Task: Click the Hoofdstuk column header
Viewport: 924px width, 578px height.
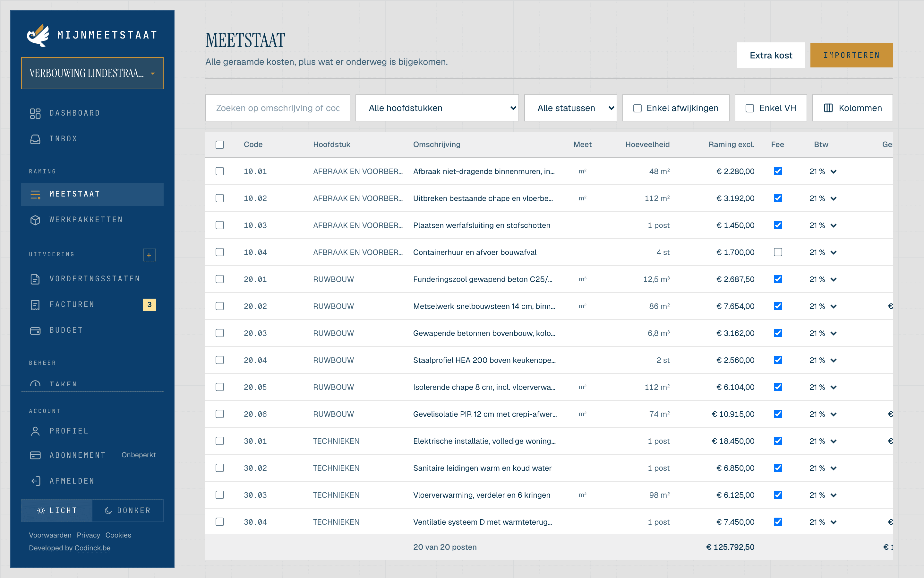Action: (x=331, y=144)
